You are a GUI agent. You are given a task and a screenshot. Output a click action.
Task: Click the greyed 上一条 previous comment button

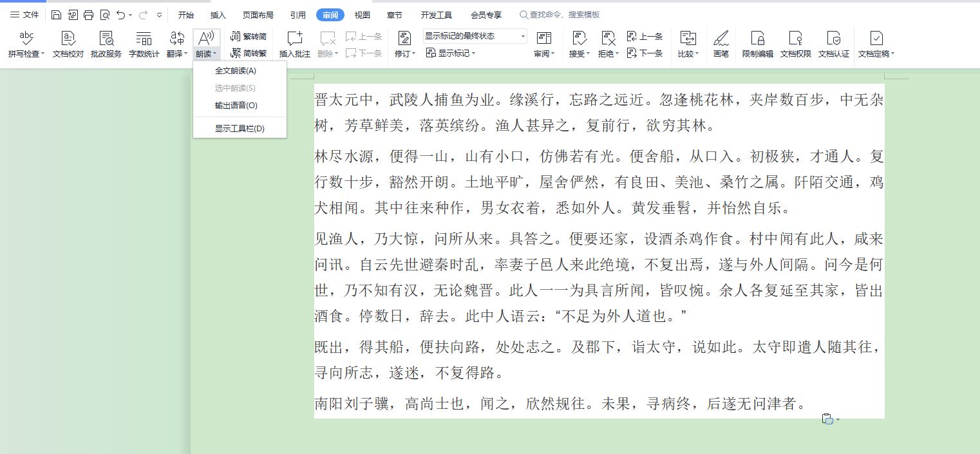click(x=364, y=37)
